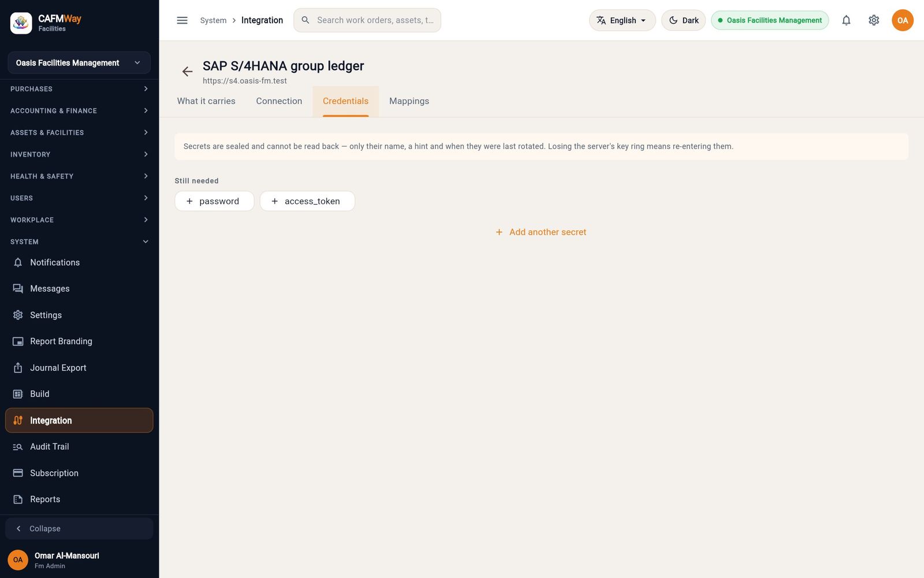The width and height of the screenshot is (924, 578).
Task: Open Notifications in the sidebar
Action: coord(79,262)
